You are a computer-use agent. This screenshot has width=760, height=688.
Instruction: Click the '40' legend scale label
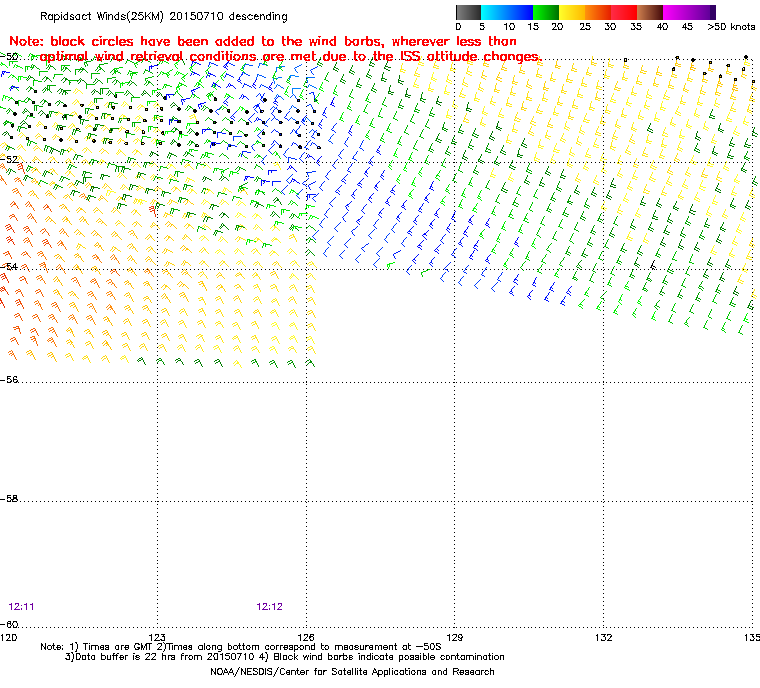662,27
